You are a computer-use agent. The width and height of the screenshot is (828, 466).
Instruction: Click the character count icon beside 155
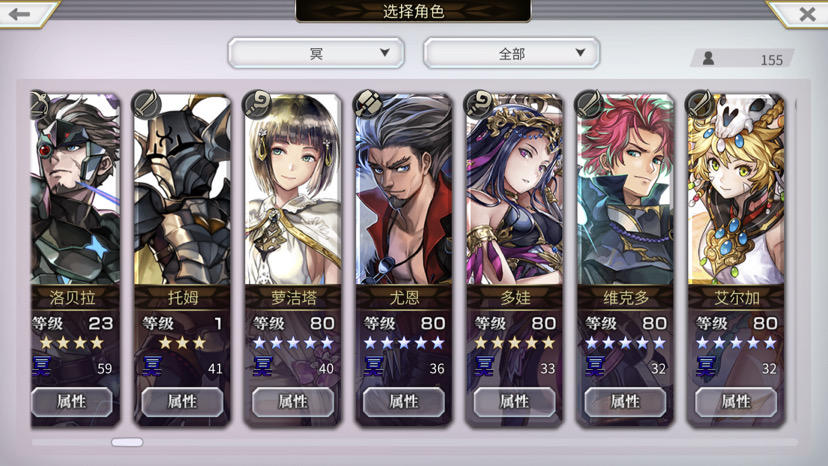708,58
